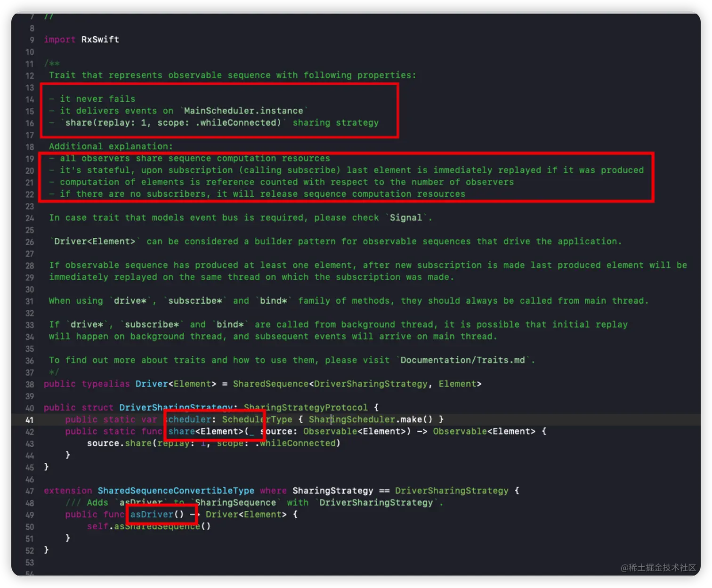Click the self keyword on line 50
The width and height of the screenshot is (712, 588).
click(97, 526)
